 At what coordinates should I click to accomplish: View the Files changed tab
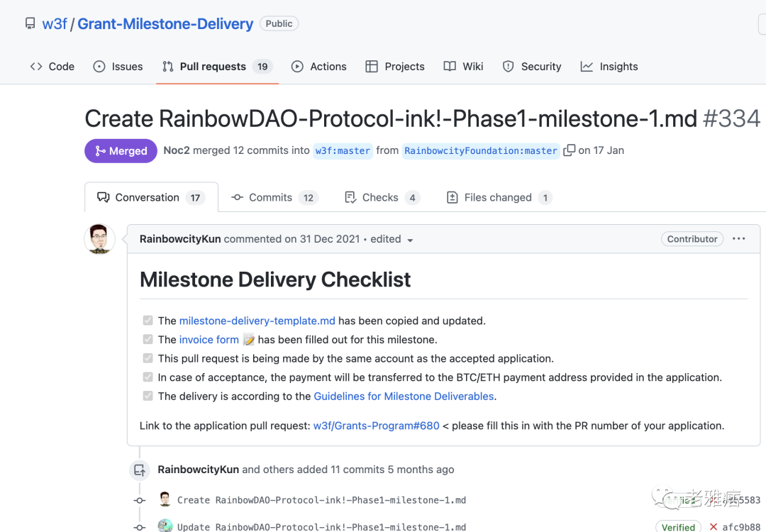click(x=499, y=197)
